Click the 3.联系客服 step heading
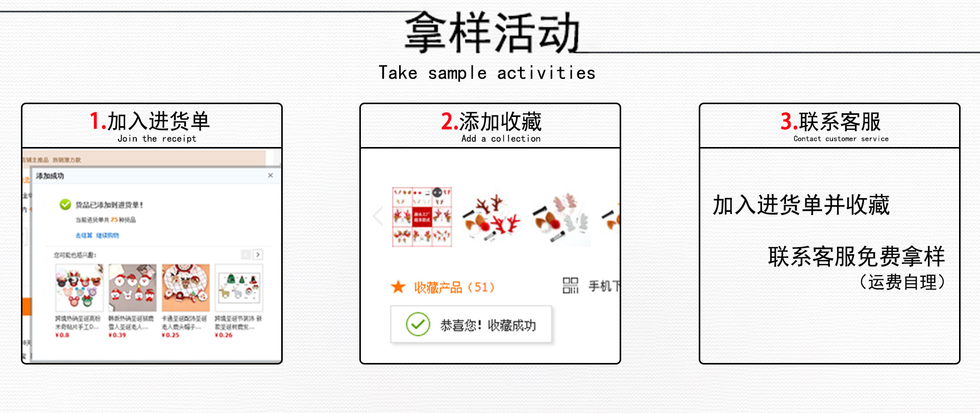 click(x=830, y=122)
